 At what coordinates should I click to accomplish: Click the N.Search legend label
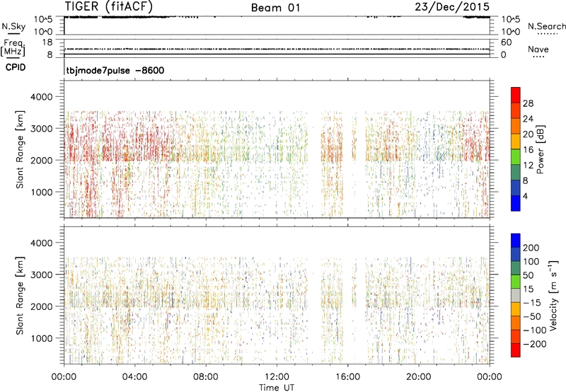547,26
